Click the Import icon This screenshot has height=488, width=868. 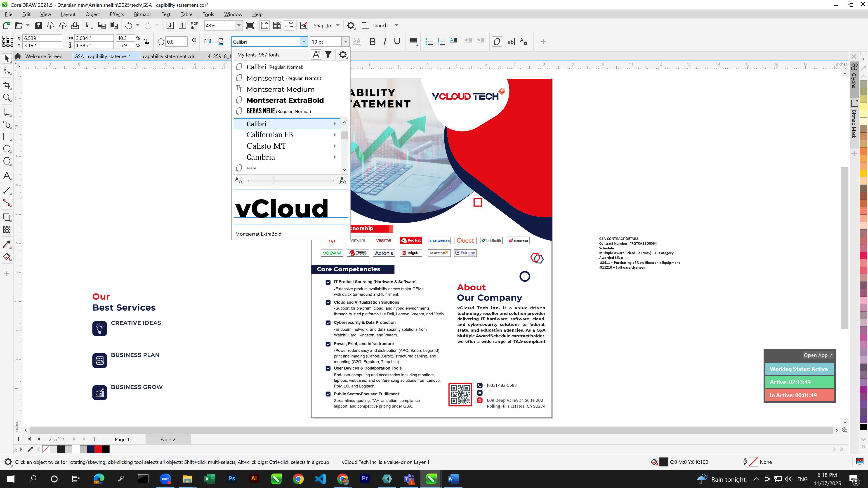pos(170,25)
